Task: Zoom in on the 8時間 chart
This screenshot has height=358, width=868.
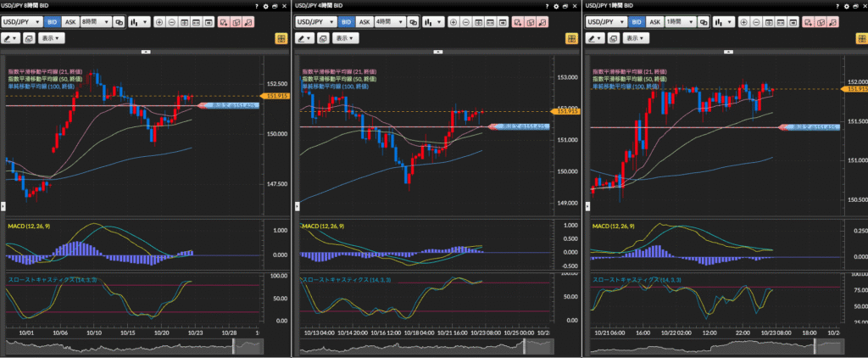Action: click(160, 22)
